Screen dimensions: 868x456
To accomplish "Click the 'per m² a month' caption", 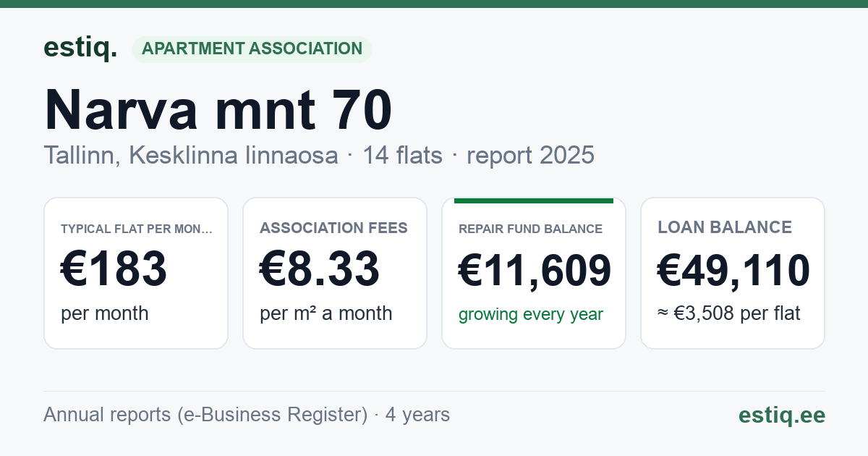I will pyautogui.click(x=326, y=313).
